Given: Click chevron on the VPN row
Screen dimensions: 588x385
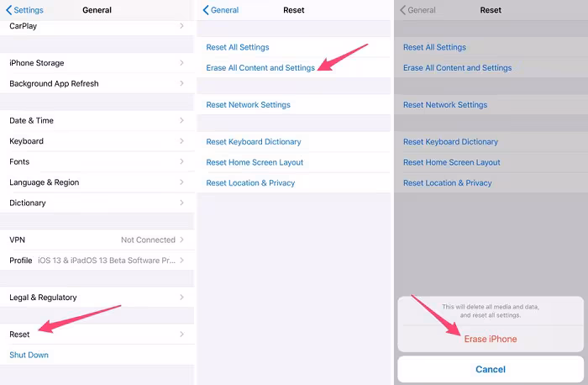Looking at the screenshot, I should [181, 240].
